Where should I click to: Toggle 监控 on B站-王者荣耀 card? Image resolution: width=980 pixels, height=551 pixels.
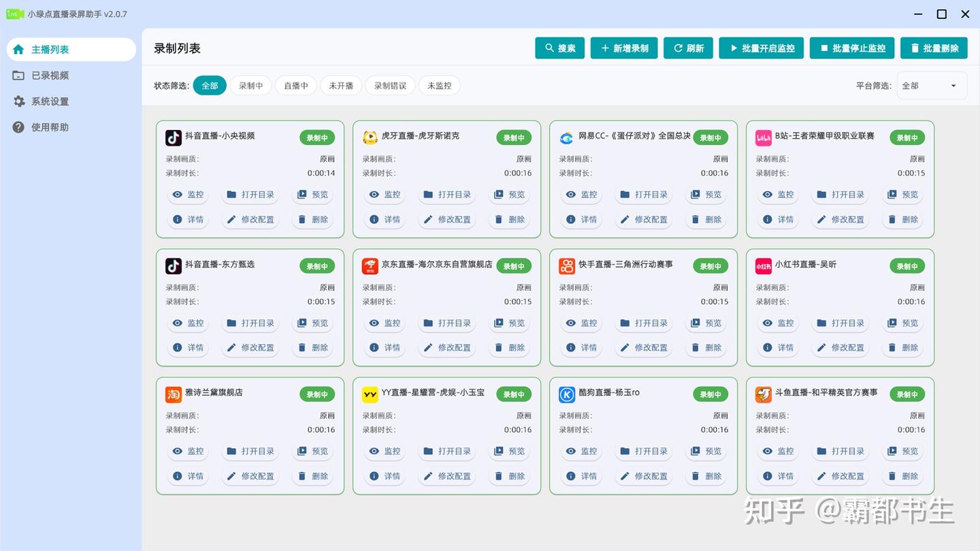pos(779,195)
